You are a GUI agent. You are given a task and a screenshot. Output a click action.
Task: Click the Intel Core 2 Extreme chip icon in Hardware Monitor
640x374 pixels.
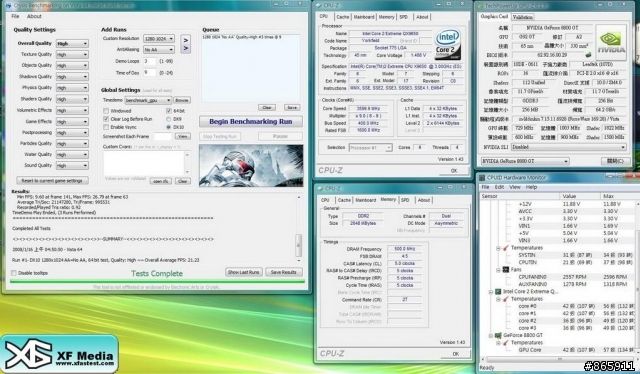click(x=498, y=292)
